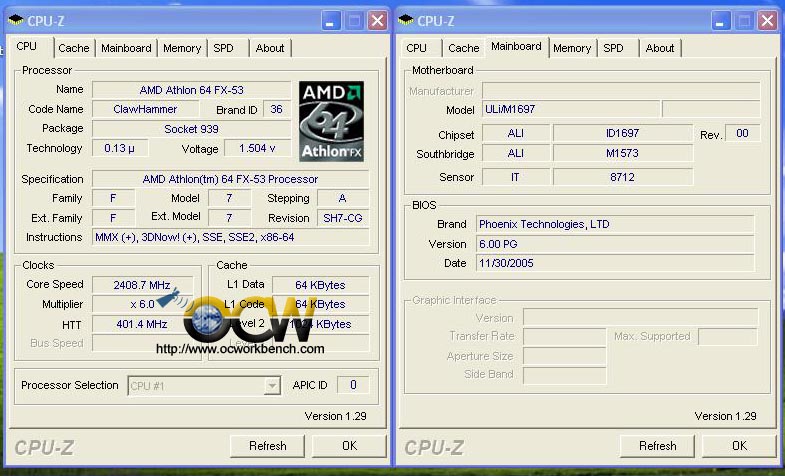Screen dimensions: 785x476
Task: Click Refresh button in left CPU-Z window
Action: 267,446
